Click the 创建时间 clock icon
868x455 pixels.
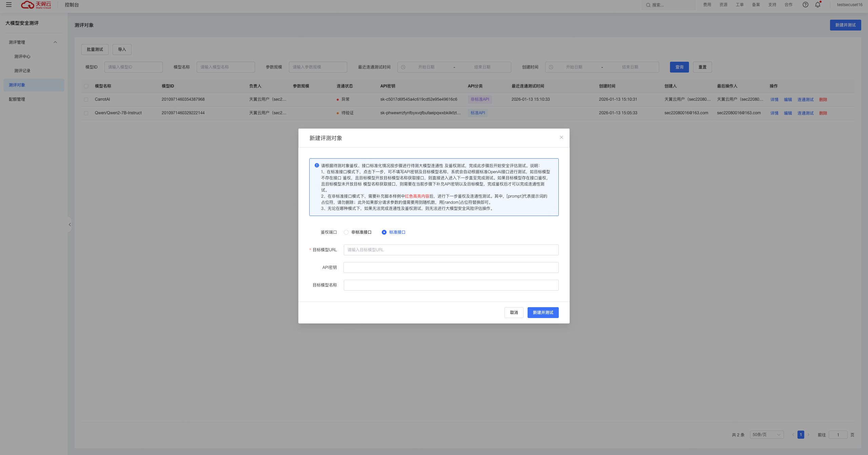tap(551, 67)
